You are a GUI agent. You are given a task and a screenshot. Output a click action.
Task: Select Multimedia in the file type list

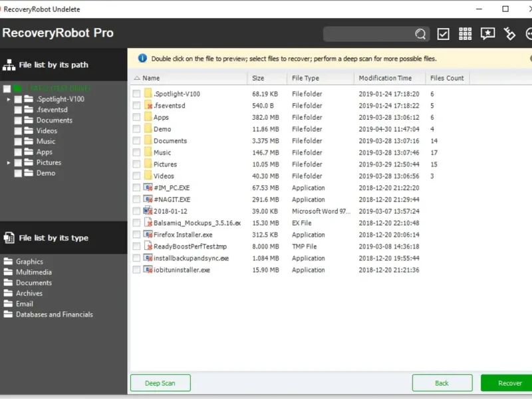34,272
